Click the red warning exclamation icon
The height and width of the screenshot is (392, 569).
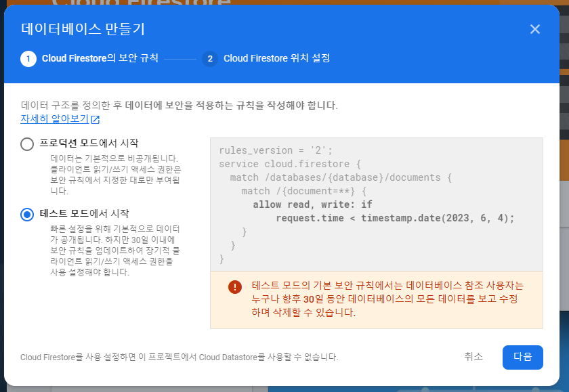(235, 287)
